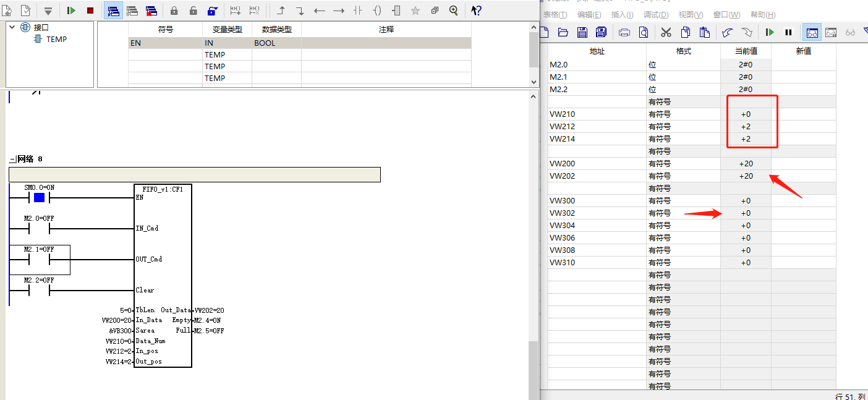
Task: Click the pause icon in status chart toolbar
Action: tap(789, 32)
